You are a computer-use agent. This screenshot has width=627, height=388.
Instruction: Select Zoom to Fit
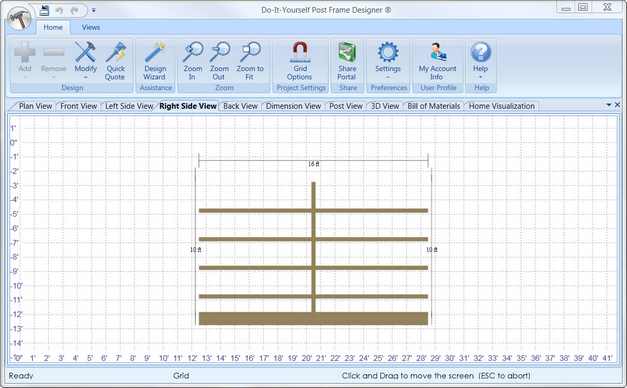(x=250, y=60)
